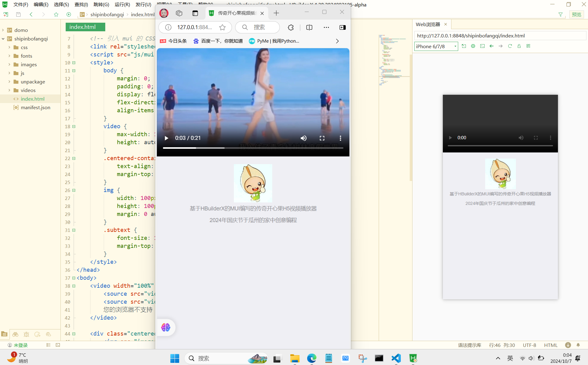This screenshot has width=588, height=365.
Task: Toggle fullscreen in HBuilderX preview video
Action: click(x=536, y=138)
